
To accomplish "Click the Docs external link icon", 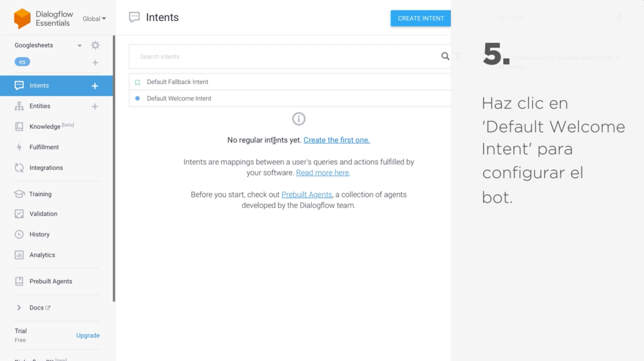I will pos(48,308).
